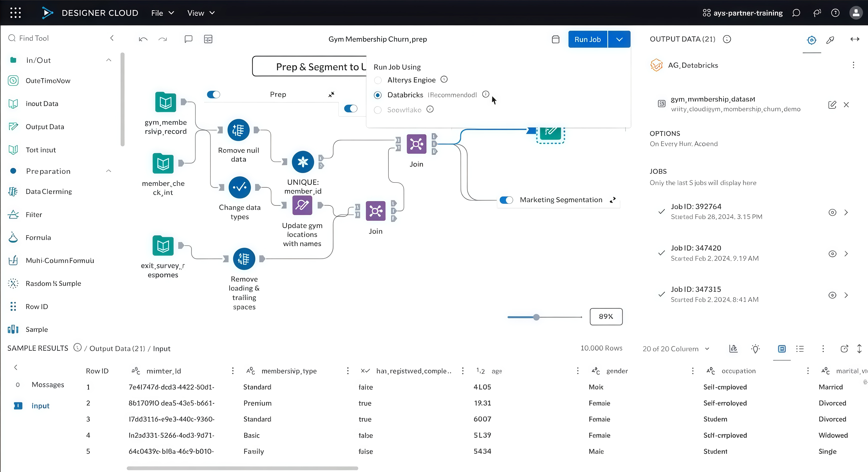
Task: Open the Run Job dropdown arrow
Action: [x=619, y=39]
